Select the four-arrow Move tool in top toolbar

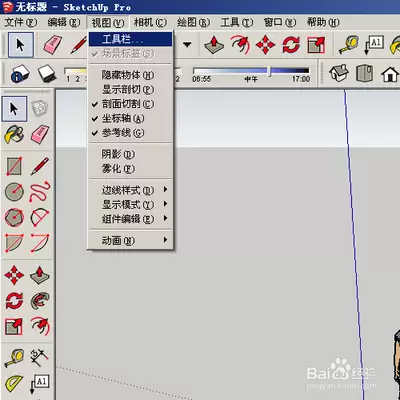point(266,45)
